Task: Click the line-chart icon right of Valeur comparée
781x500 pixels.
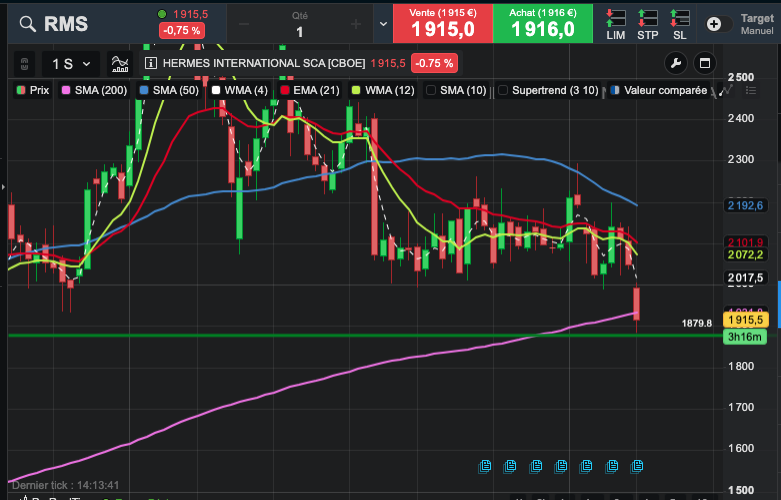Action: point(725,91)
